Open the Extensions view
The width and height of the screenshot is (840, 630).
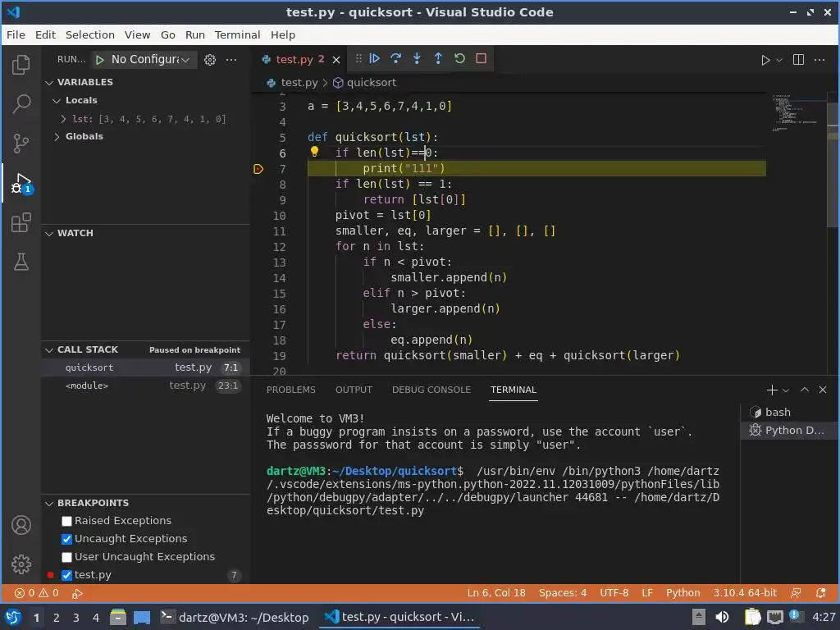click(x=21, y=222)
